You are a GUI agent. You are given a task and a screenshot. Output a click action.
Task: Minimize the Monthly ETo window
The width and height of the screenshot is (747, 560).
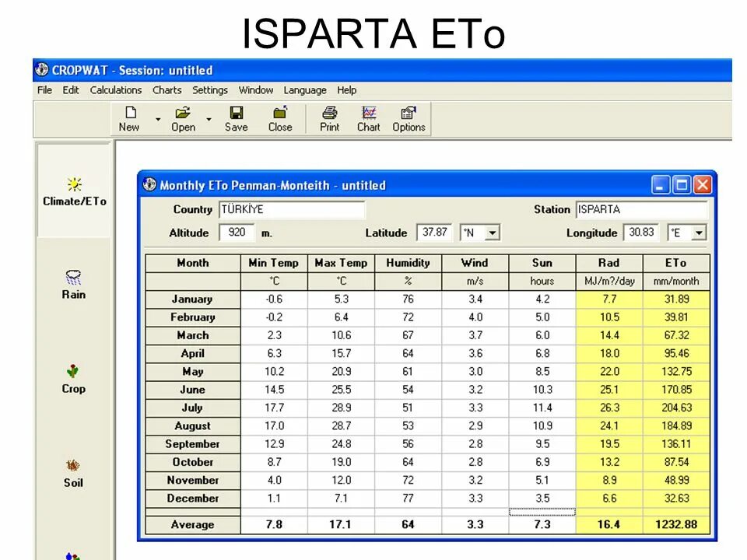[661, 185]
